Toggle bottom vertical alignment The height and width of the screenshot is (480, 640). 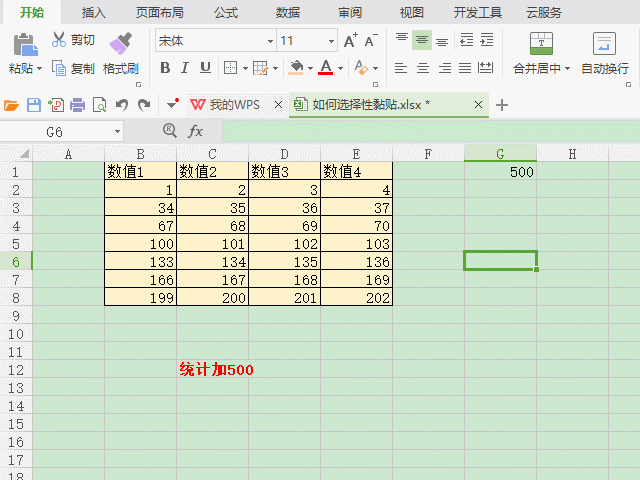pos(442,40)
